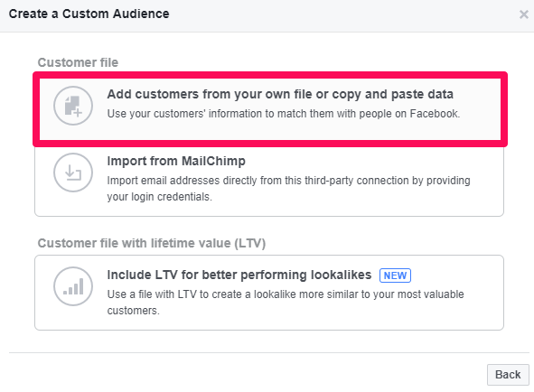The image size is (534, 392).
Task: Click the red highlight border around first option
Action: (x=270, y=75)
